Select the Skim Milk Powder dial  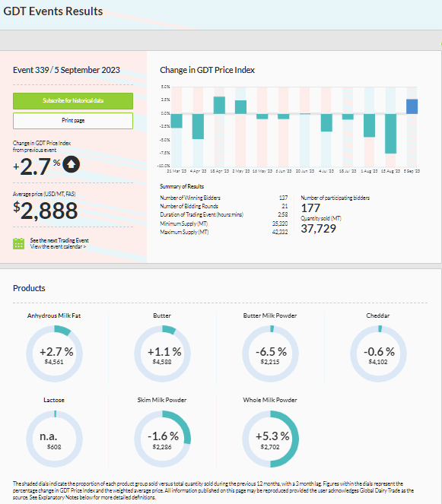pyautogui.click(x=162, y=439)
